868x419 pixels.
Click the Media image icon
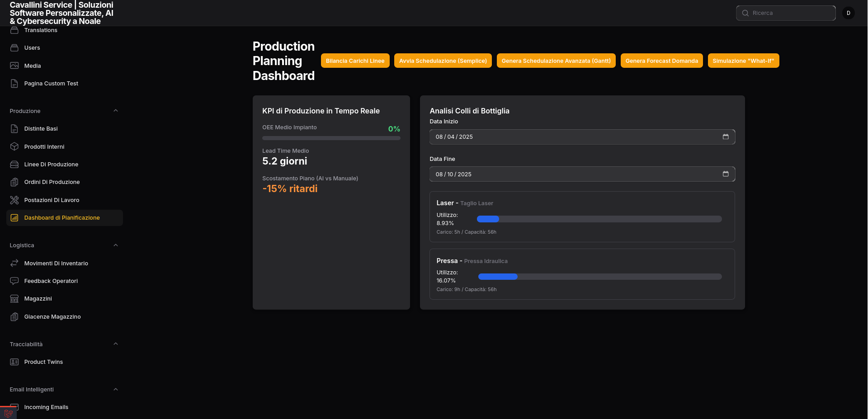coord(14,66)
